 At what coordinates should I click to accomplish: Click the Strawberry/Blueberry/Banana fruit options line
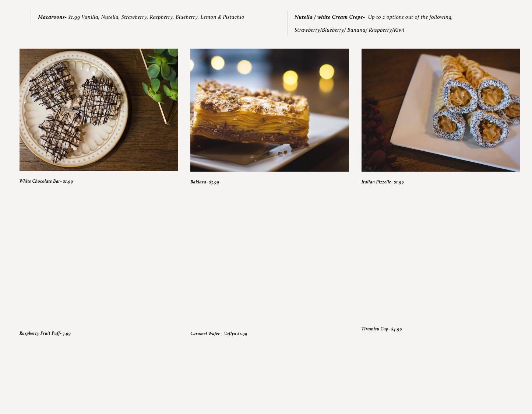349,30
